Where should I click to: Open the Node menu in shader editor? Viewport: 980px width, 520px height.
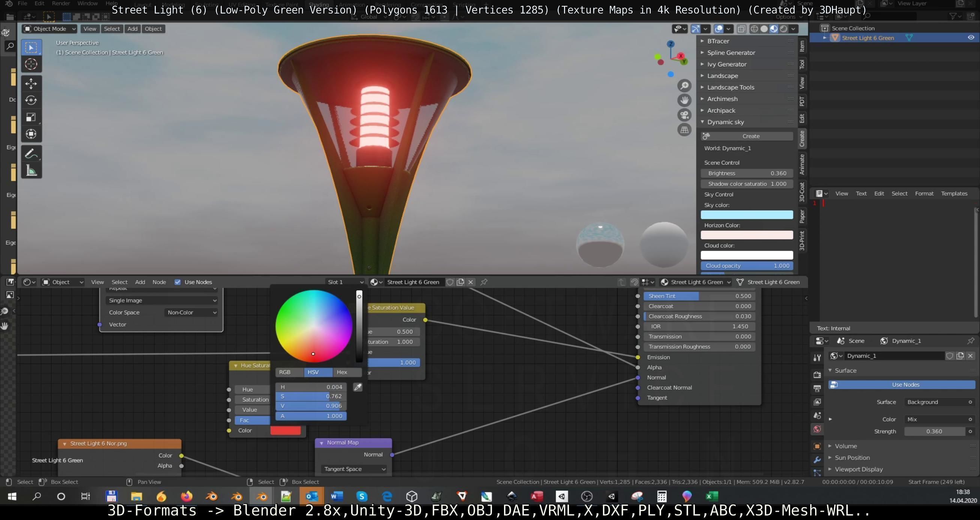click(x=159, y=282)
